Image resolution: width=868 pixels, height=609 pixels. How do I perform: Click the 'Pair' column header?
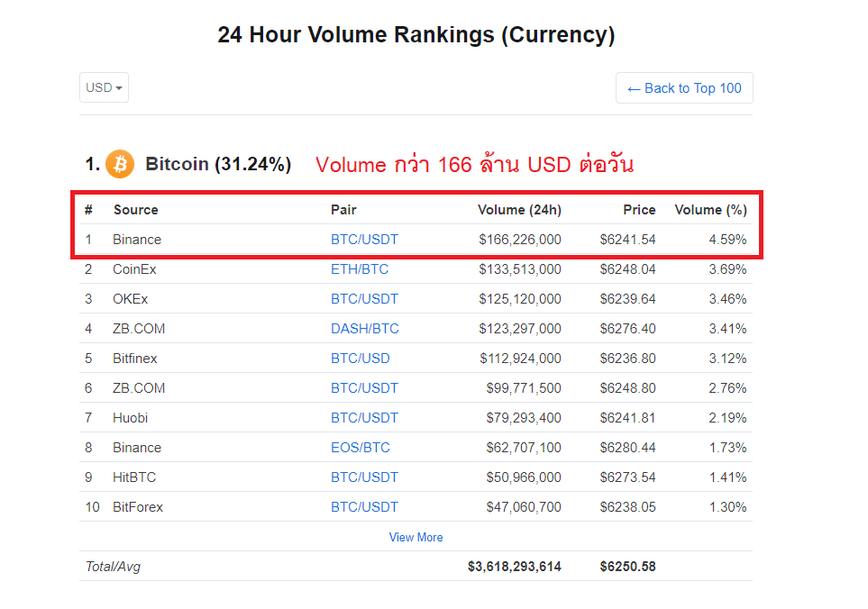point(343,210)
